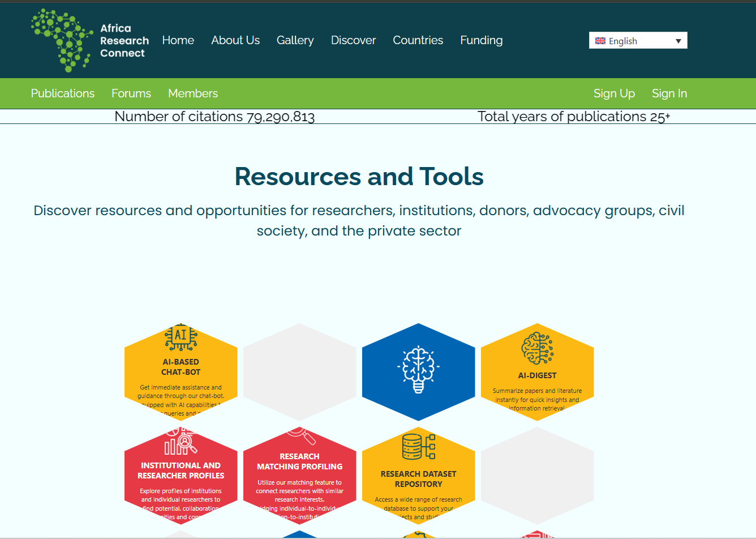The image size is (756, 539).
Task: Navigate to Funding page
Action: [x=481, y=40]
